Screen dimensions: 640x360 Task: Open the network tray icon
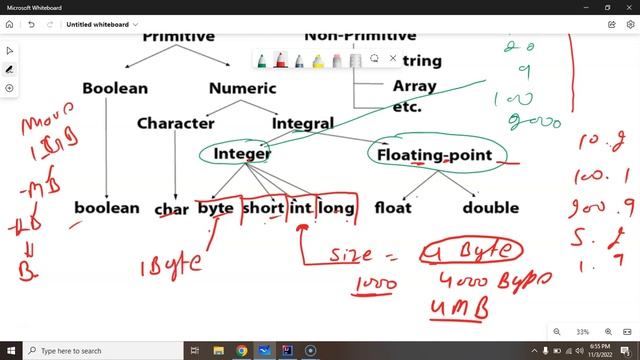[569, 351]
